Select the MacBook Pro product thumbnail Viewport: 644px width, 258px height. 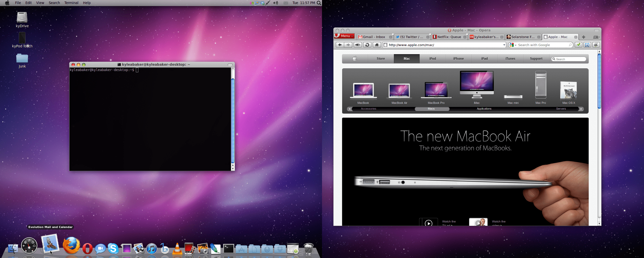[436, 93]
